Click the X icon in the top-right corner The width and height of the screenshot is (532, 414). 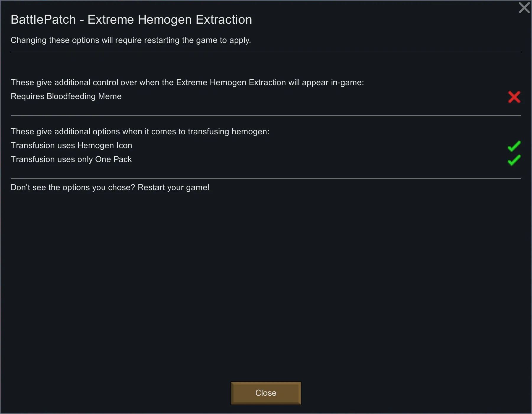coord(524,8)
